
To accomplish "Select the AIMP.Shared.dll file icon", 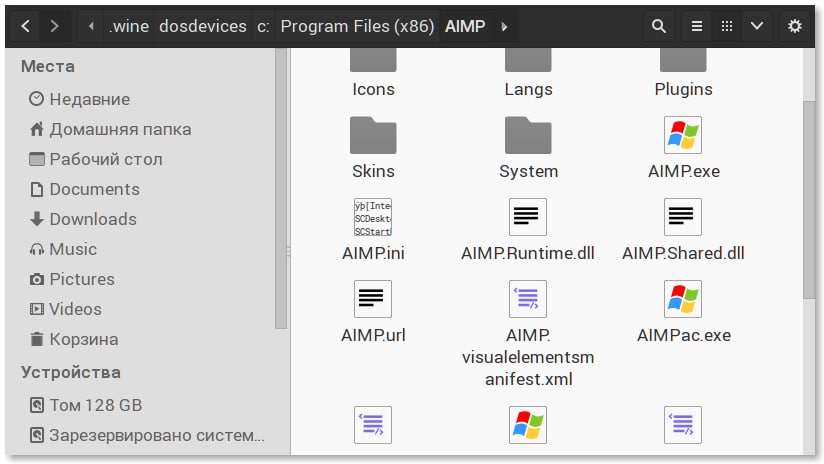I will [x=683, y=217].
